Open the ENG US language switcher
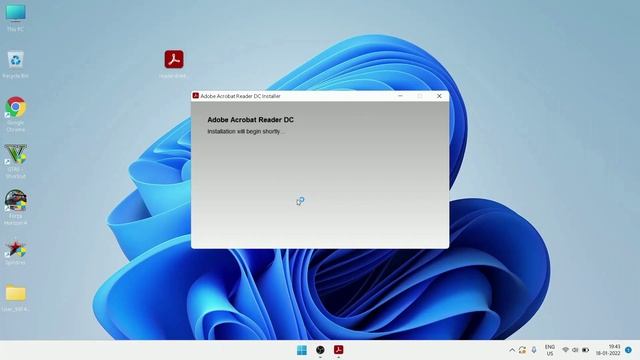 (x=550, y=350)
